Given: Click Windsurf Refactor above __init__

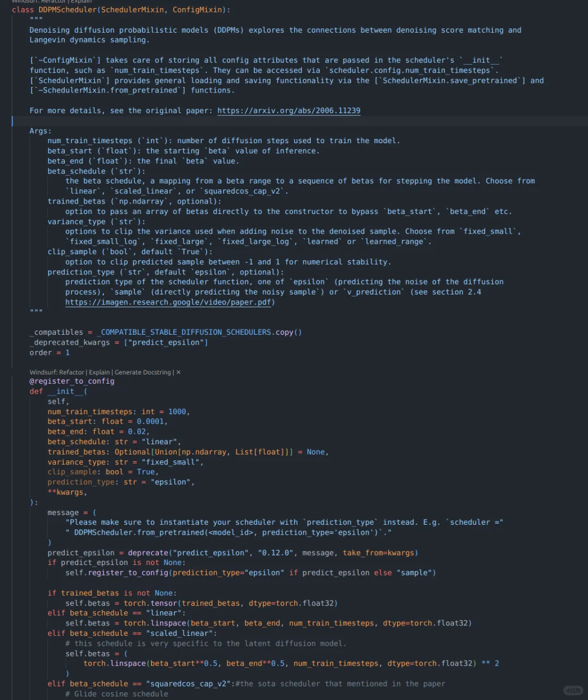Looking at the screenshot, I should (x=72, y=372).
